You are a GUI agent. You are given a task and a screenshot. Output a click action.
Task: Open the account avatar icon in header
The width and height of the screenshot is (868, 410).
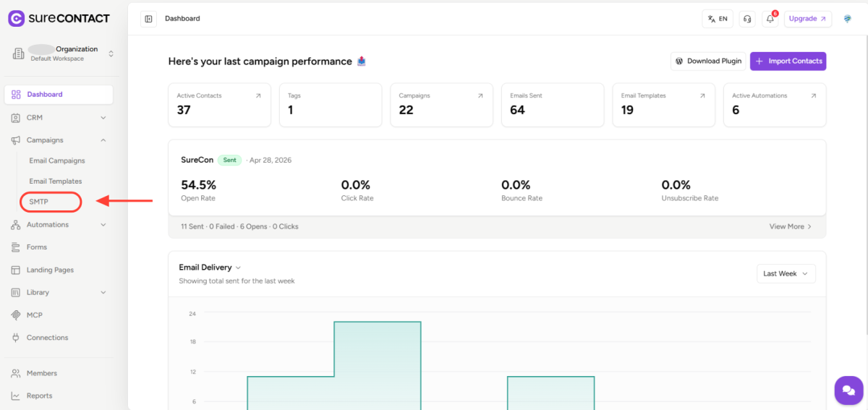pyautogui.click(x=848, y=19)
